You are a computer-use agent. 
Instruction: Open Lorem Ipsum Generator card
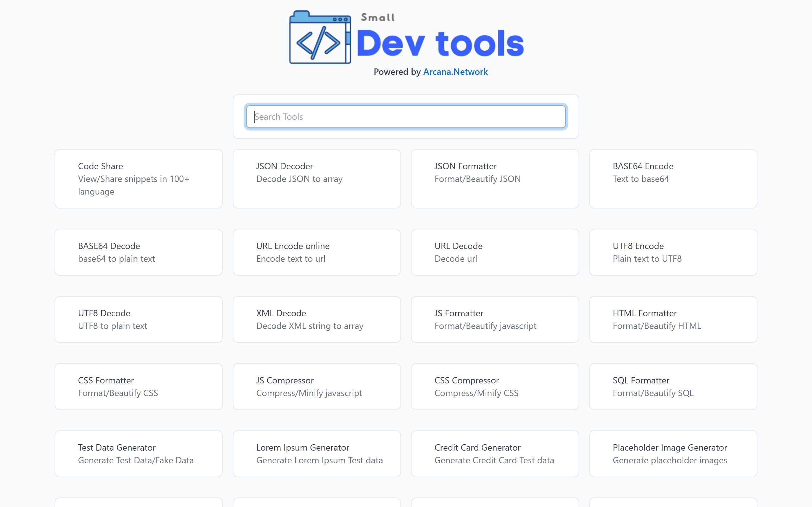point(317,453)
